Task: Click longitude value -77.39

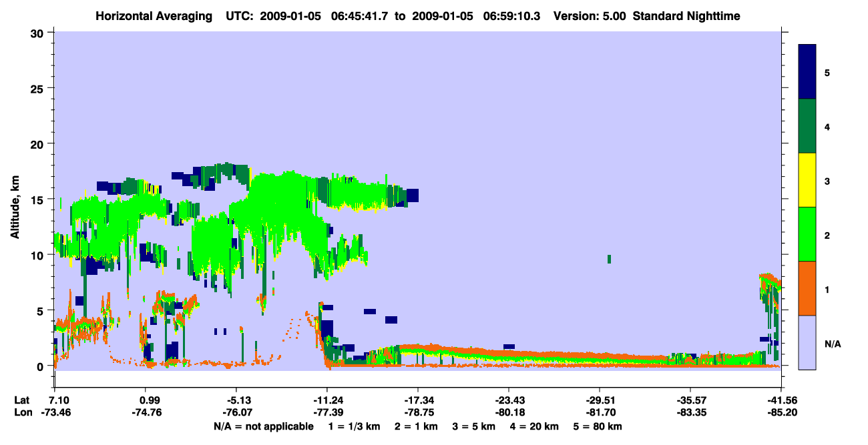Action: click(x=327, y=412)
